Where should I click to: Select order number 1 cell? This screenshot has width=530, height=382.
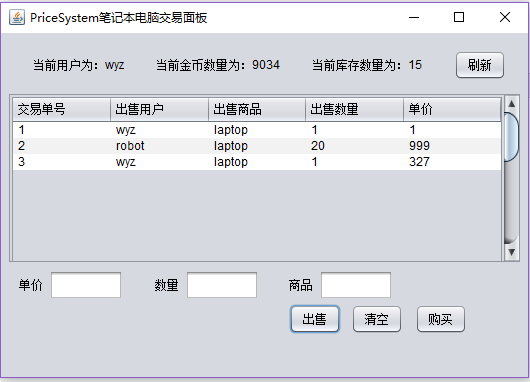tap(62, 130)
